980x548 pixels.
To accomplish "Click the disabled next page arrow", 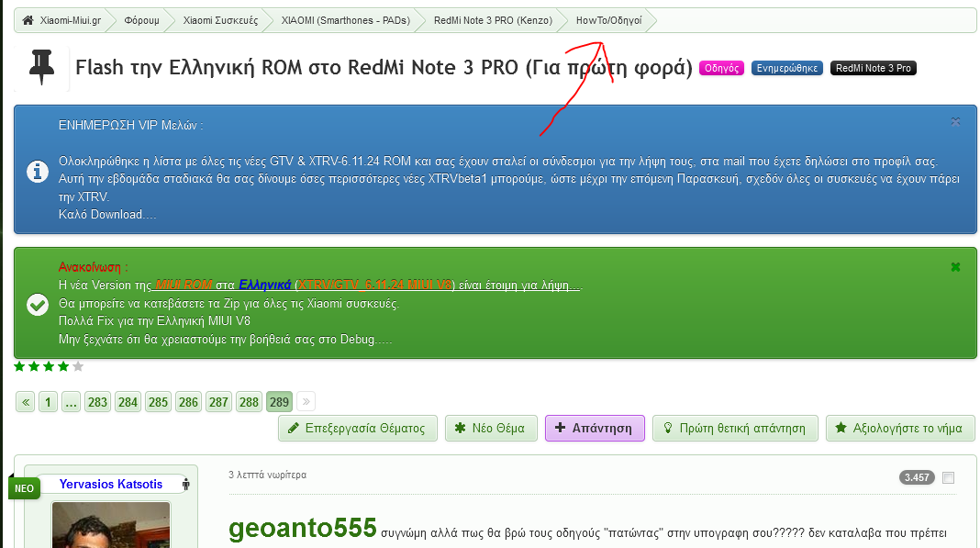I will point(306,402).
